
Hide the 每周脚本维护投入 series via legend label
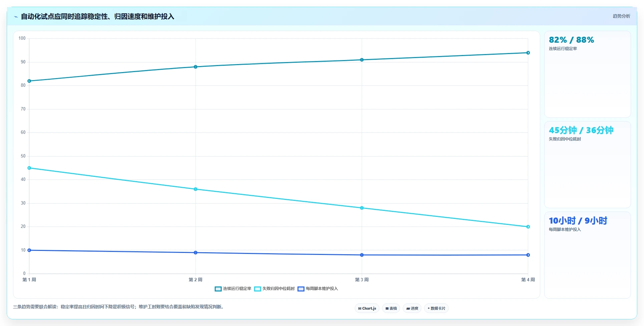[x=322, y=289]
